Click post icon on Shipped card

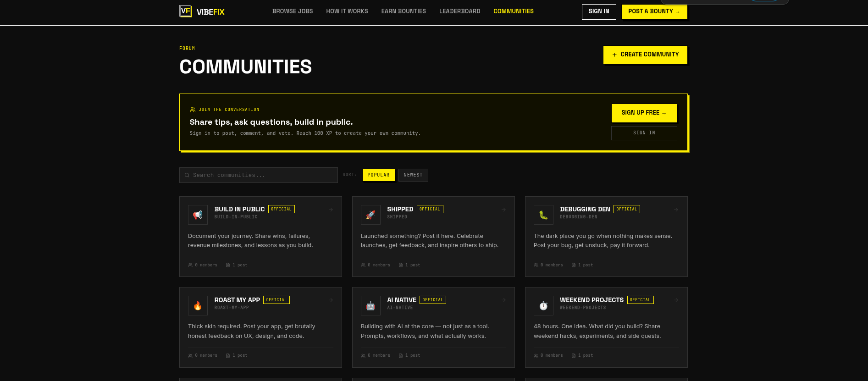[x=401, y=265]
